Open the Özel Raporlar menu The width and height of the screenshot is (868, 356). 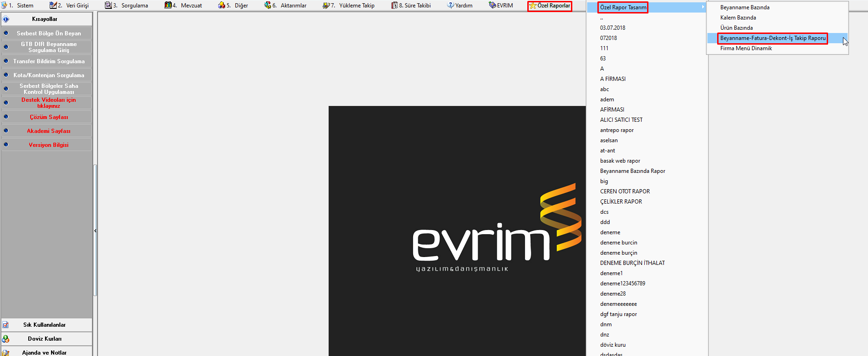pos(550,6)
